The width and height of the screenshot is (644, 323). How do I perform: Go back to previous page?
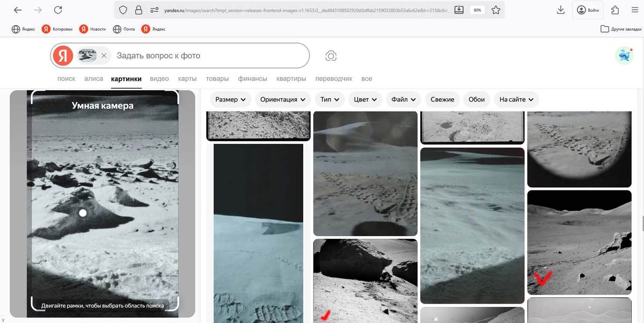click(18, 10)
